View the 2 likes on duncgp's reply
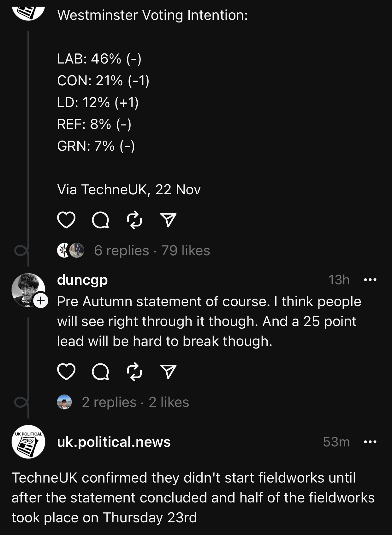 (x=169, y=402)
